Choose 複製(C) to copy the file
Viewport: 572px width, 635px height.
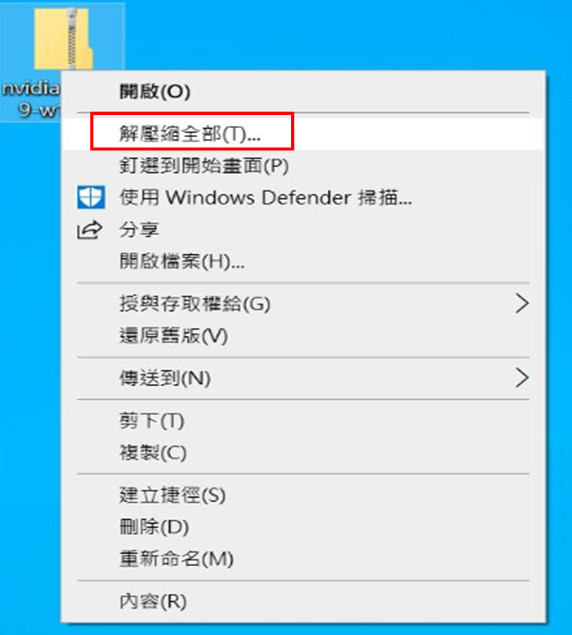(x=303, y=453)
